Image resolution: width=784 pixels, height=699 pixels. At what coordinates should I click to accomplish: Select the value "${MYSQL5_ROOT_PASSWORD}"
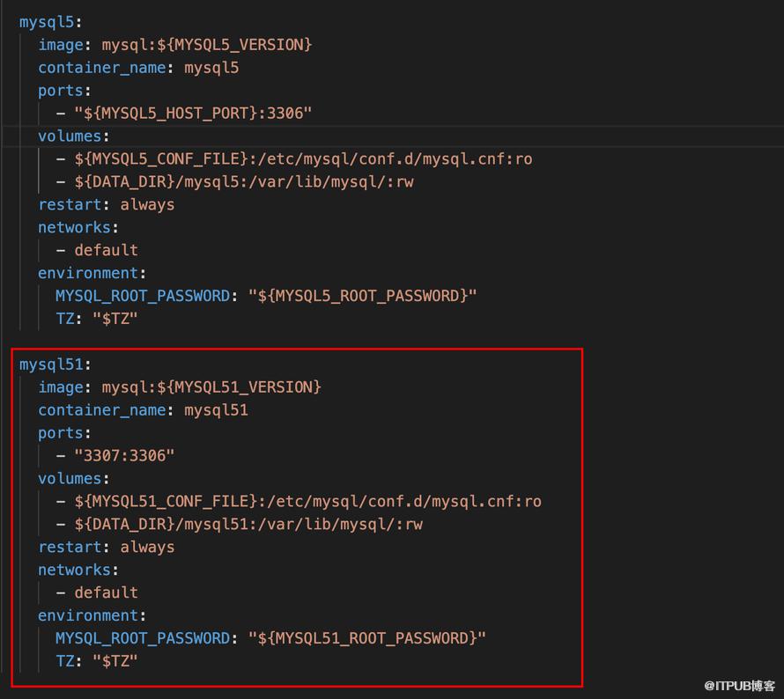point(363,296)
